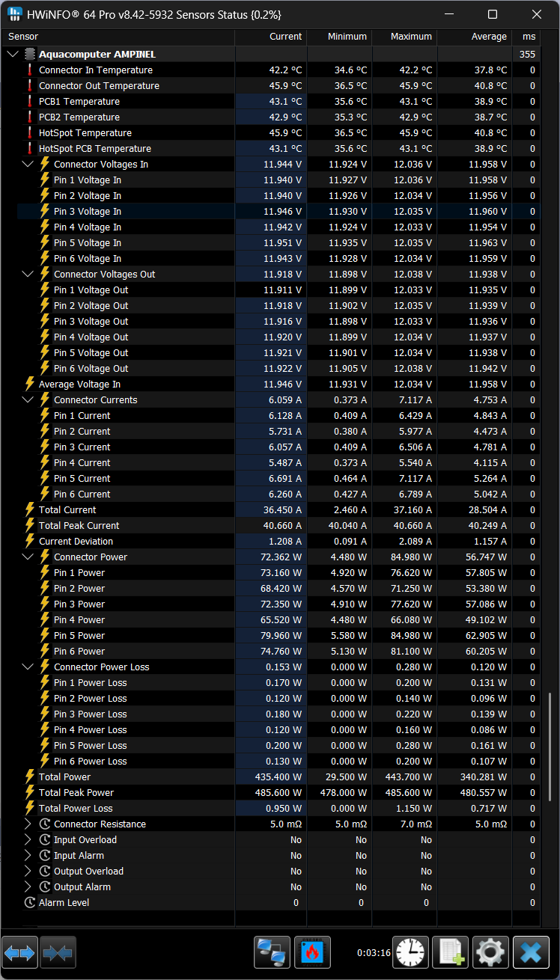Open the remote network monitoring icon
Viewport: 560px width, 980px height.
click(x=272, y=953)
